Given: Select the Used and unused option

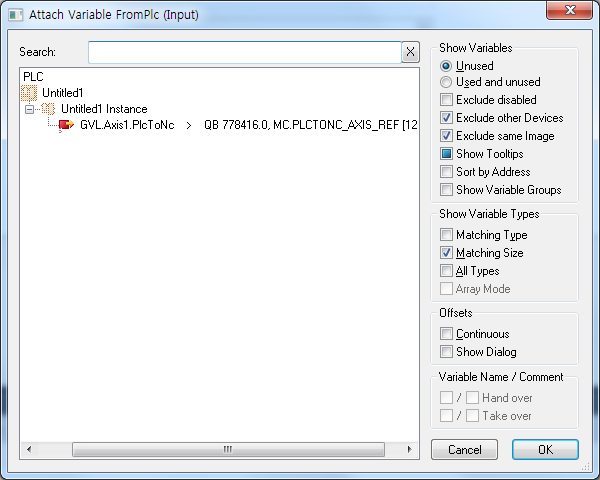Looking at the screenshot, I should (x=446, y=82).
